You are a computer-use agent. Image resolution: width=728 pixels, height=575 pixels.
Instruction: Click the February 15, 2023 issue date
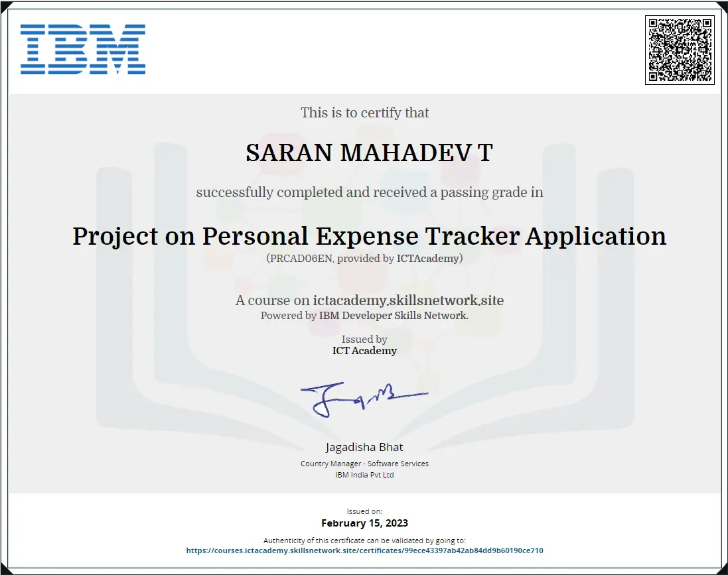pos(364,523)
